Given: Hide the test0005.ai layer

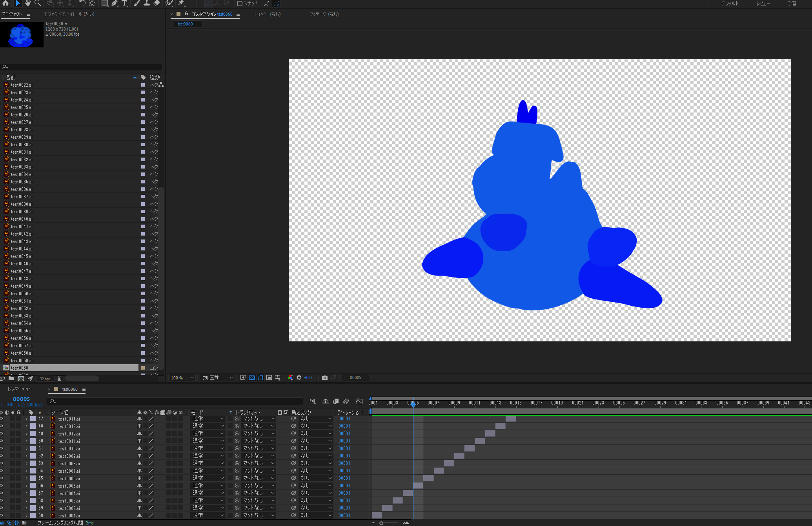Looking at the screenshot, I should point(2,486).
